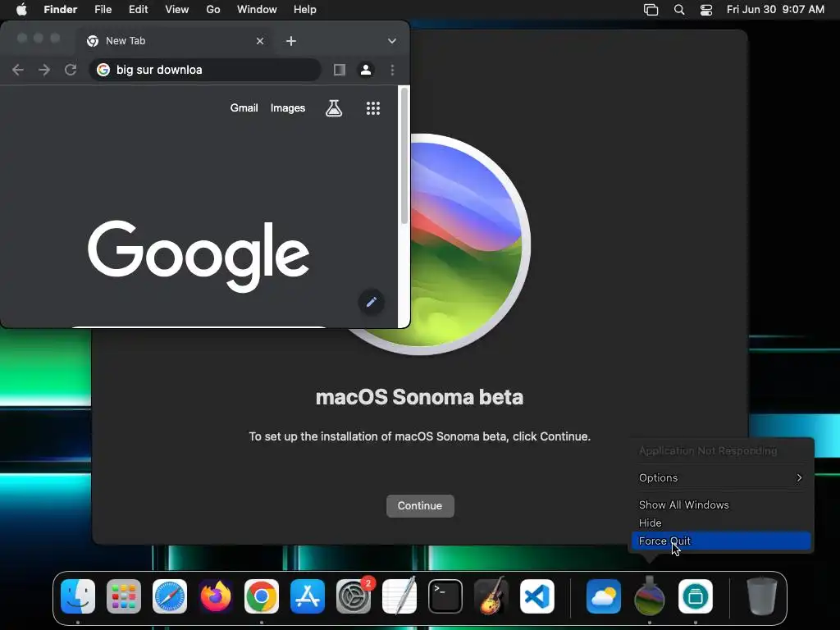Open Finder from the Dock
Image resolution: width=840 pixels, height=630 pixels.
pyautogui.click(x=78, y=596)
